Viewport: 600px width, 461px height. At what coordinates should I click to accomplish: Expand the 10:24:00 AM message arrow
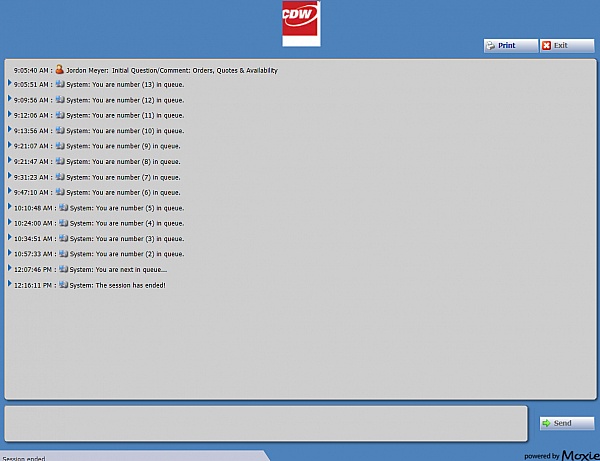click(10, 222)
